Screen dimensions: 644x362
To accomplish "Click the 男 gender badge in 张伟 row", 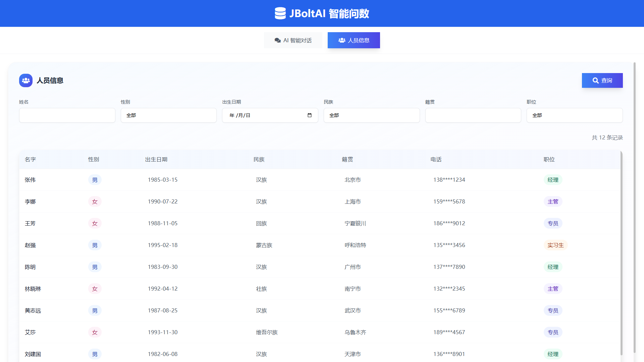I will pos(95,180).
